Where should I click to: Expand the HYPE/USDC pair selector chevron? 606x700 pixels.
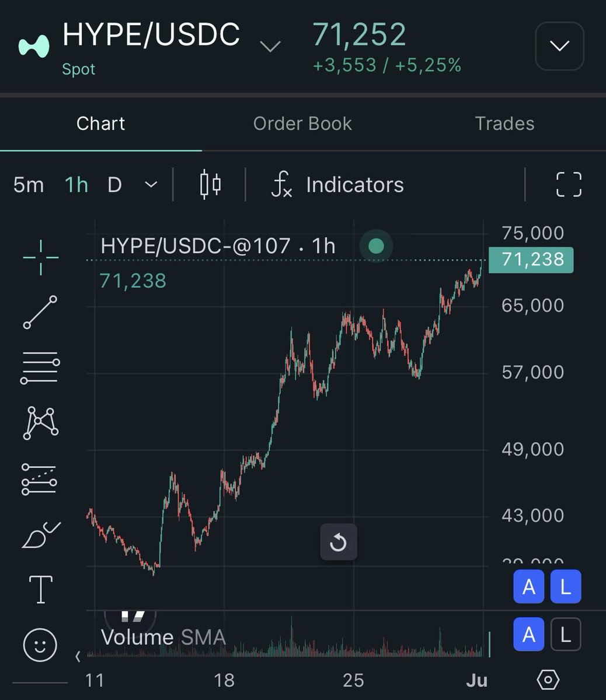click(270, 47)
